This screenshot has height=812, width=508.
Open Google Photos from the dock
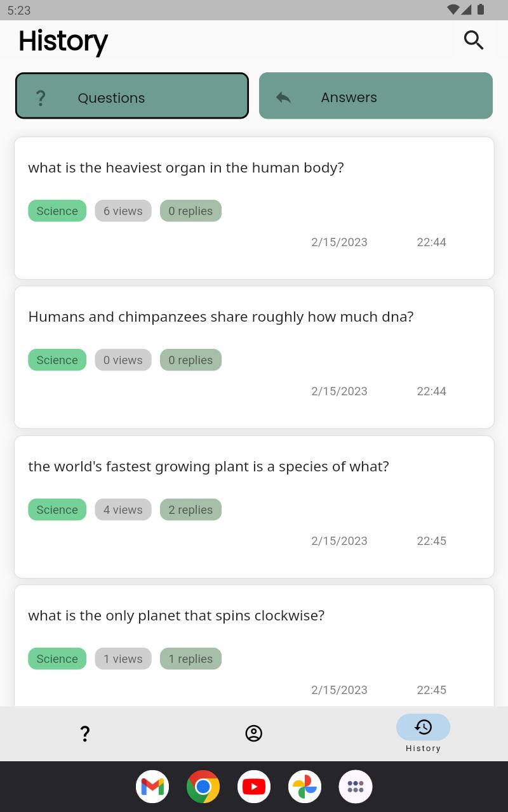coord(305,787)
